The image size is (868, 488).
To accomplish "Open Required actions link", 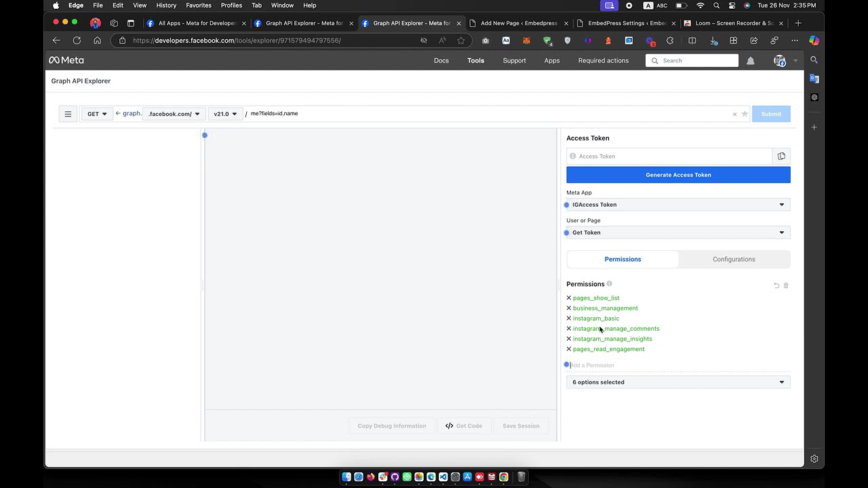I will (604, 61).
